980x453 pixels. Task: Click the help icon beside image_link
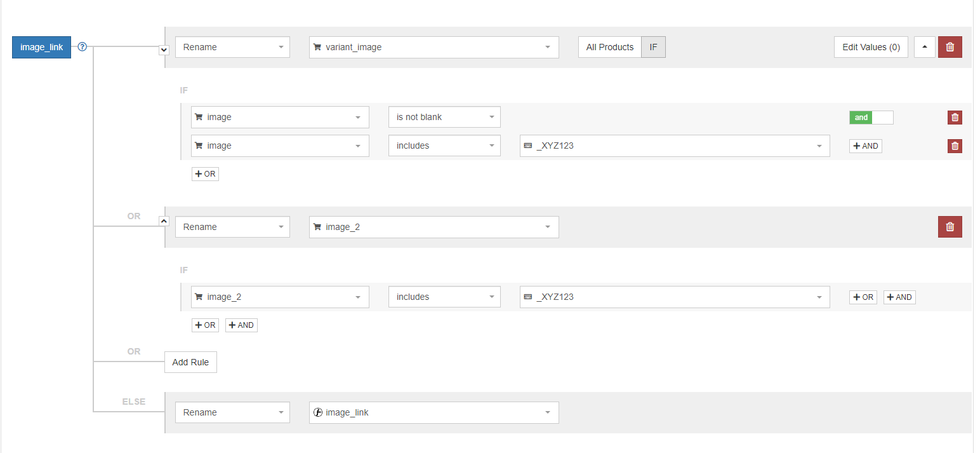coord(82,47)
